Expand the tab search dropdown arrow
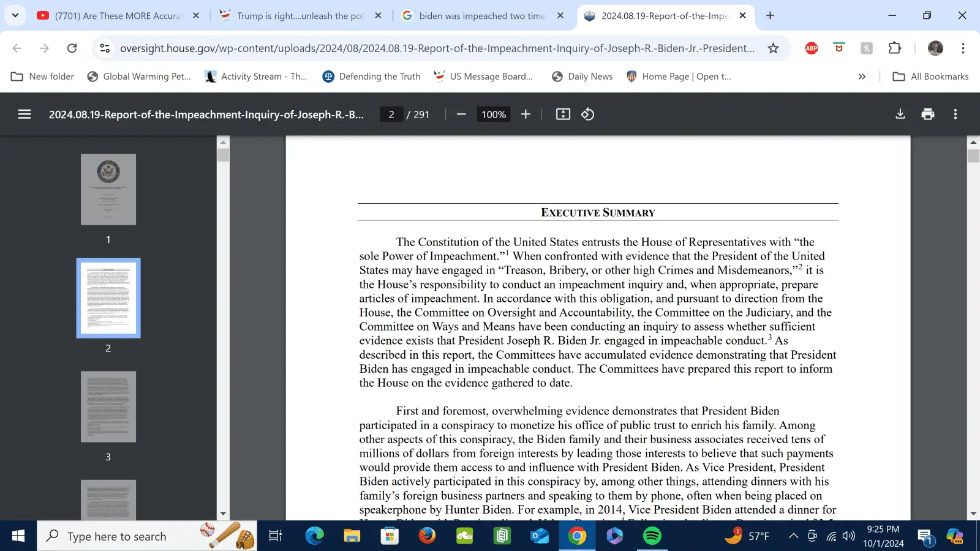The height and width of the screenshot is (551, 980). tap(15, 15)
